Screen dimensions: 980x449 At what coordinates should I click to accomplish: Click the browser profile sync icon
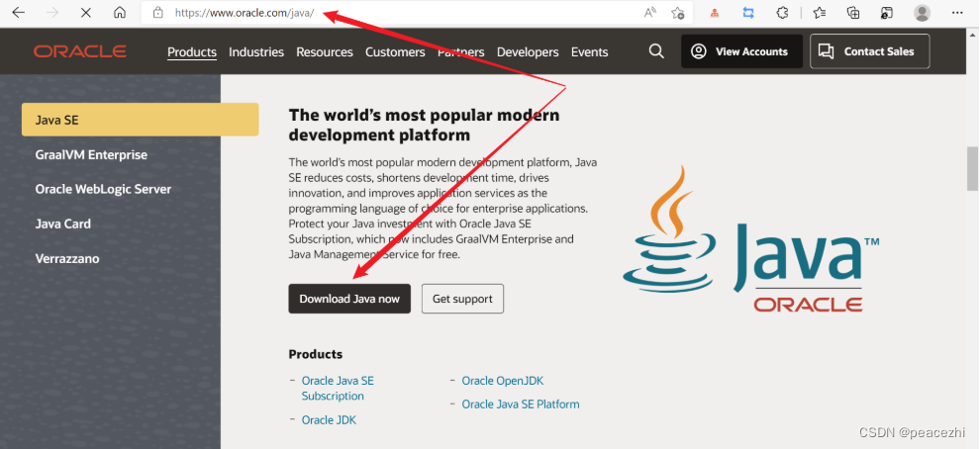pos(887,13)
